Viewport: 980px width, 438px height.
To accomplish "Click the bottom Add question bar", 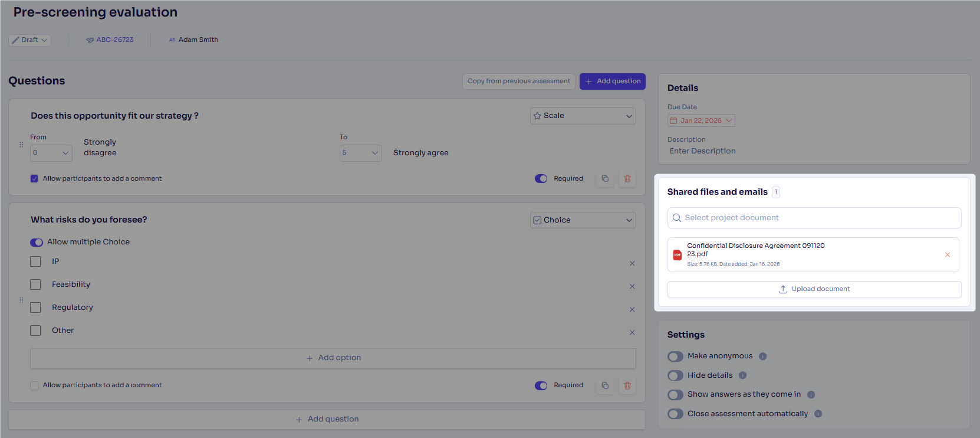I will click(327, 420).
